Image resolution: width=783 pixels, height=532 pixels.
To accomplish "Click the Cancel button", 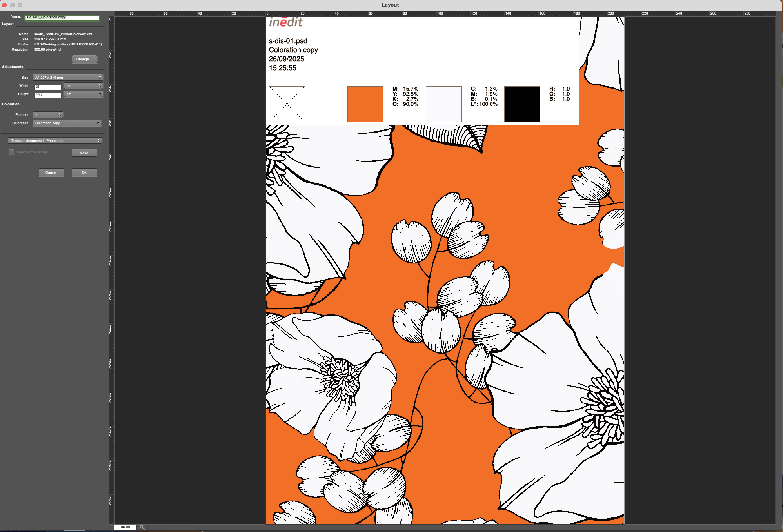I will point(51,172).
